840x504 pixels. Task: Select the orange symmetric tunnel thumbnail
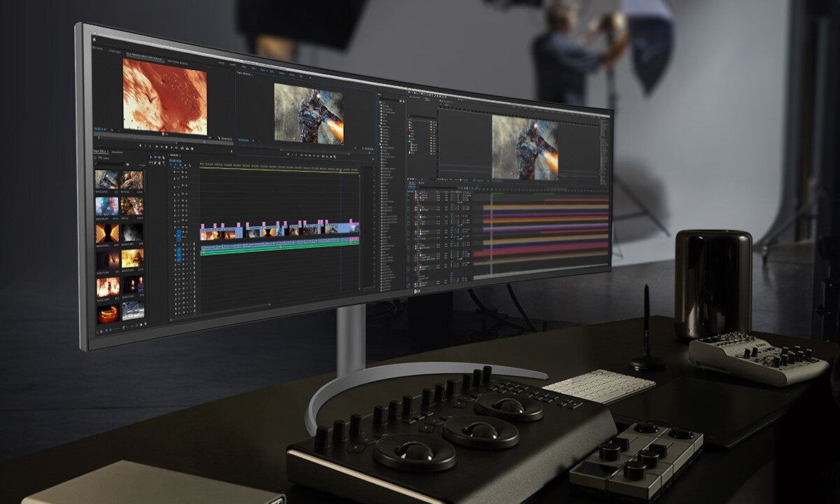click(x=107, y=232)
